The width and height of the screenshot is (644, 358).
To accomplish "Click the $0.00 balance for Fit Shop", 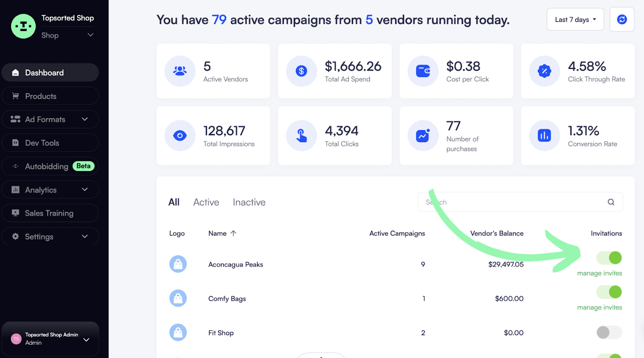I will (514, 333).
